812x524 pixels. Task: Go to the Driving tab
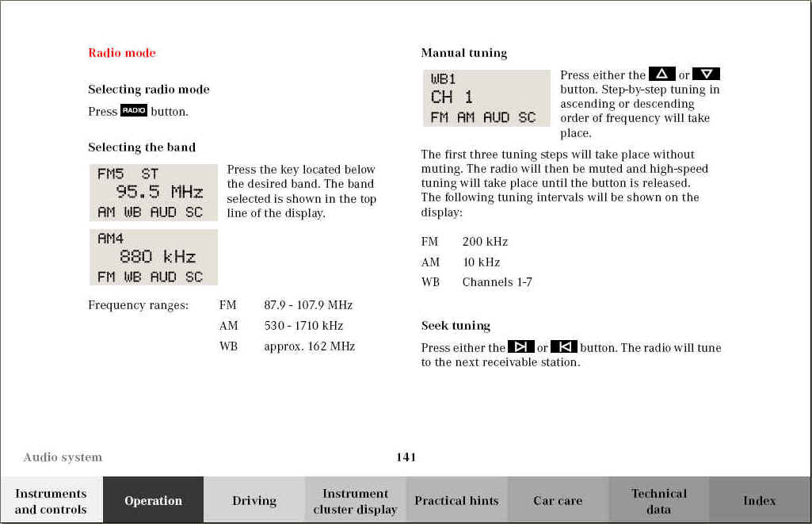coord(254,500)
